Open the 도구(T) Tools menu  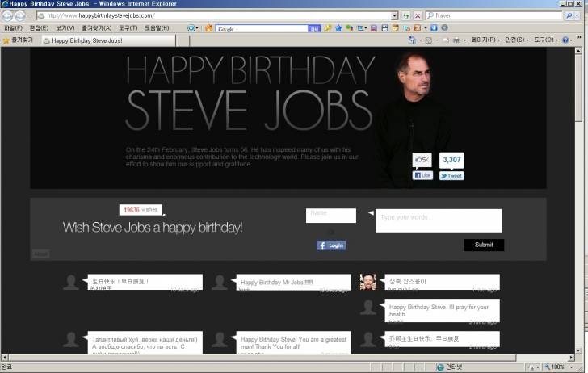(x=128, y=28)
